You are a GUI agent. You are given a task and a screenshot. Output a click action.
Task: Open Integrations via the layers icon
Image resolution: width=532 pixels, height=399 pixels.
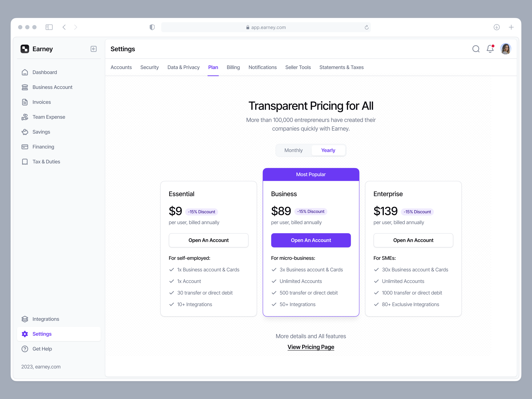point(25,319)
